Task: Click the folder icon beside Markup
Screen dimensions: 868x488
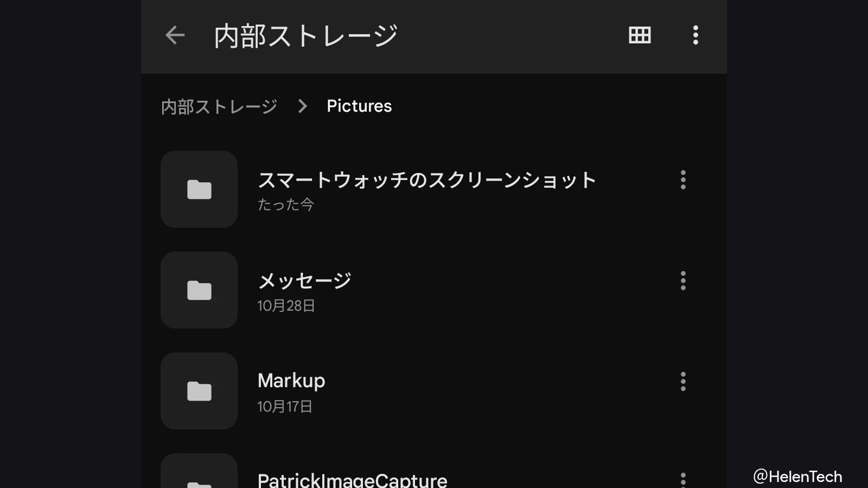Action: (199, 391)
